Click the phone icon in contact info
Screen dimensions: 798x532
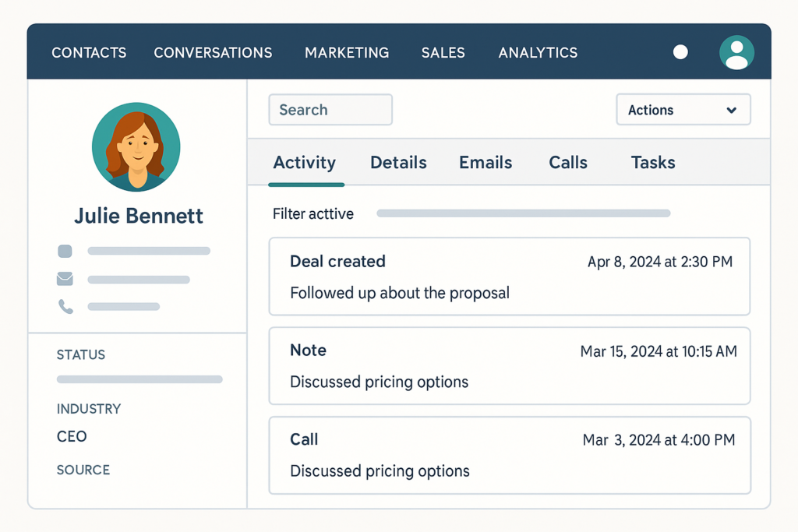coord(65,306)
